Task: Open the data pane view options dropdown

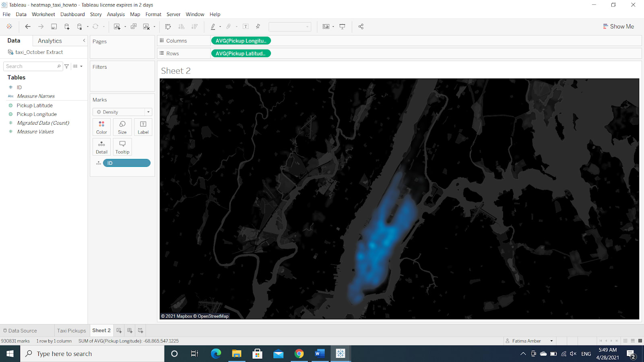Action: [78, 66]
